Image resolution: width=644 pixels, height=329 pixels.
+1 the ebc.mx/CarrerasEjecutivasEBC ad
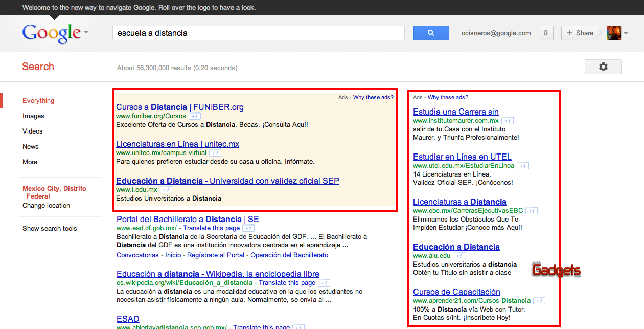532,211
